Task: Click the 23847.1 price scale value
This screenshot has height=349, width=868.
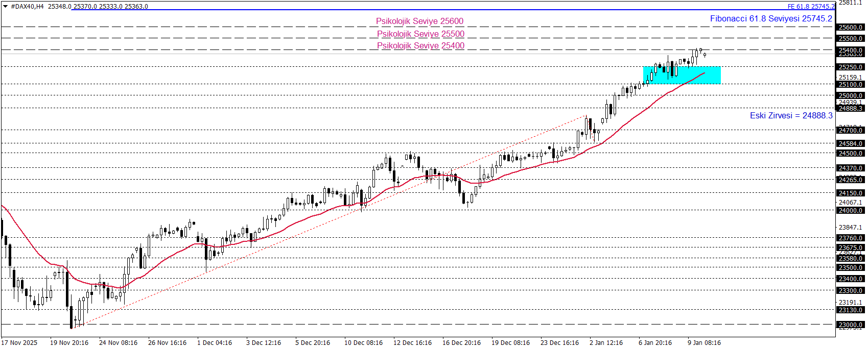Action: click(851, 228)
